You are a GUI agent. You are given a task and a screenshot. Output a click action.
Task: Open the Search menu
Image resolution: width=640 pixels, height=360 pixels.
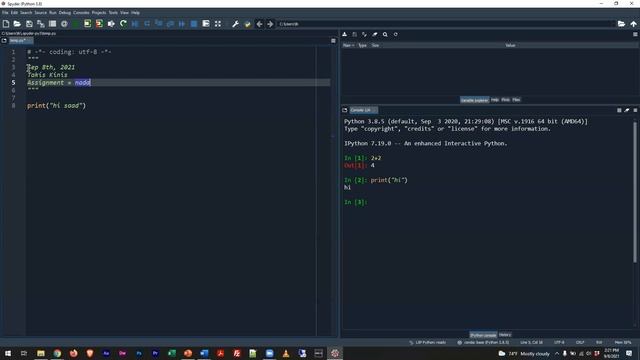coord(26,13)
